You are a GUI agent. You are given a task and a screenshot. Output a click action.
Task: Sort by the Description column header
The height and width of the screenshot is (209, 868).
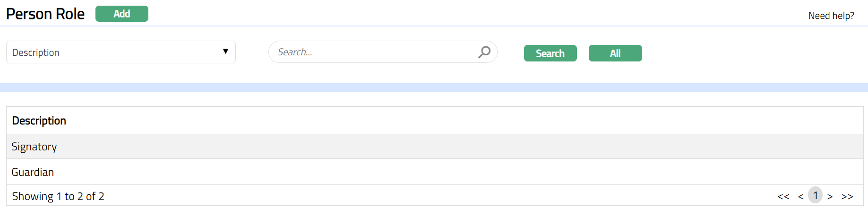[x=39, y=121]
